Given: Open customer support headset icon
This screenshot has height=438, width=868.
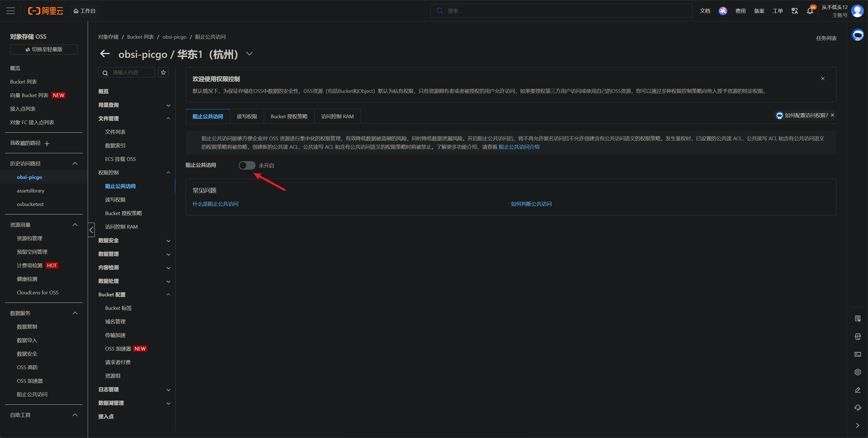Looking at the screenshot, I should 858,408.
